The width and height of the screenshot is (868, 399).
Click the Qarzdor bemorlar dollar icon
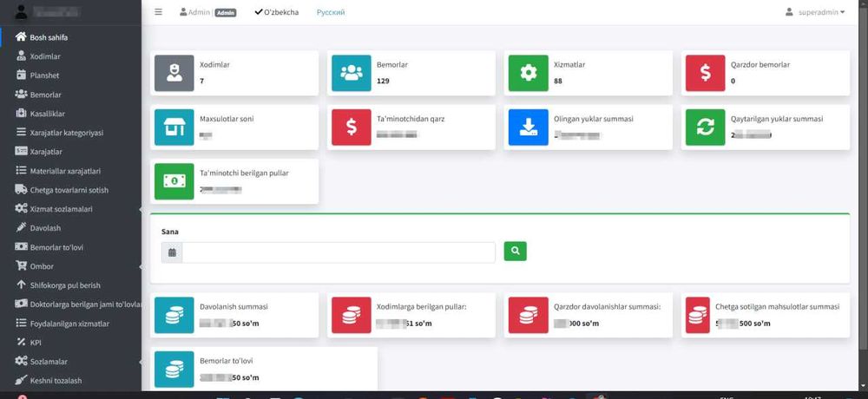(x=705, y=73)
